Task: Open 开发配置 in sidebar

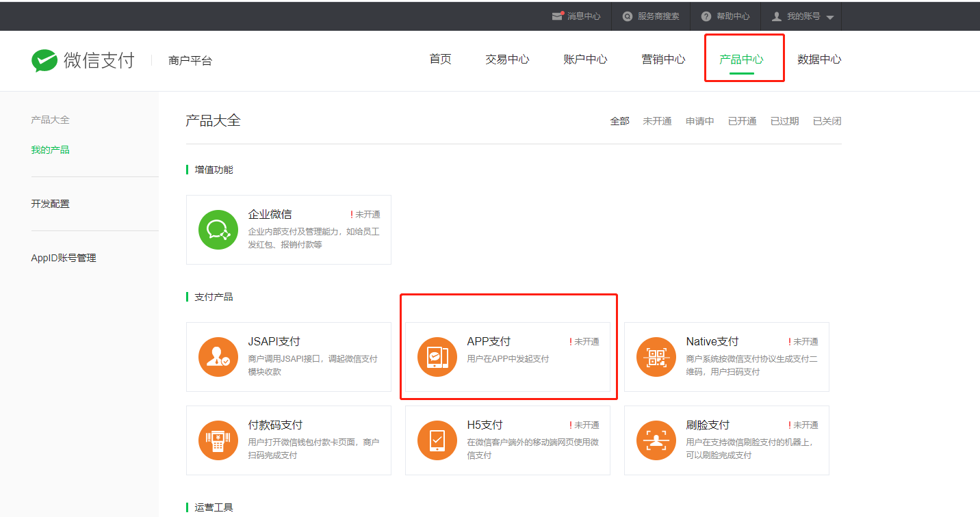Action: tap(50, 204)
